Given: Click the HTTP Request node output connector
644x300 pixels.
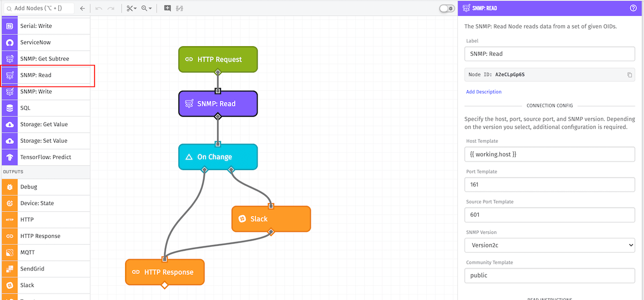Looking at the screenshot, I should pyautogui.click(x=218, y=72).
